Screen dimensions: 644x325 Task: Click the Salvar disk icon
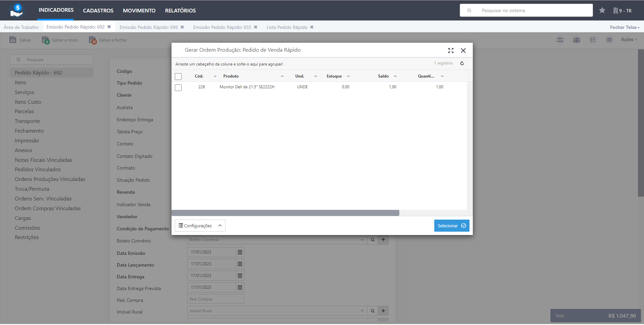pyautogui.click(x=13, y=40)
